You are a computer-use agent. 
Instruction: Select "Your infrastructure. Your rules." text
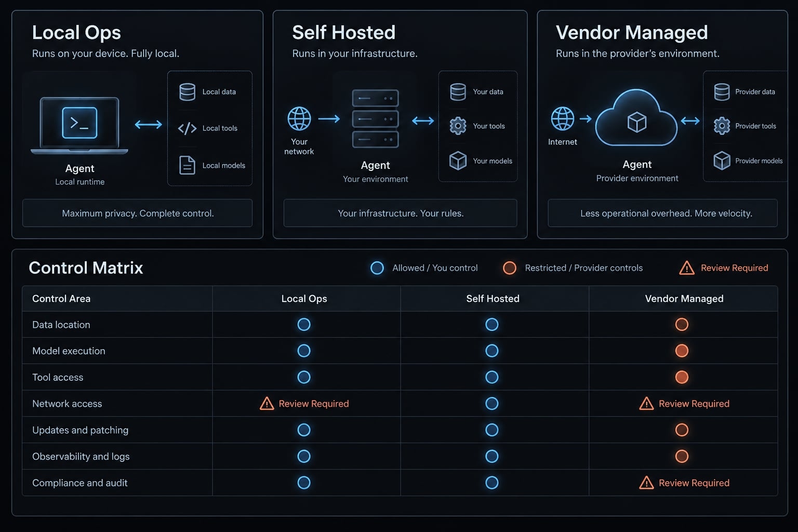click(401, 214)
